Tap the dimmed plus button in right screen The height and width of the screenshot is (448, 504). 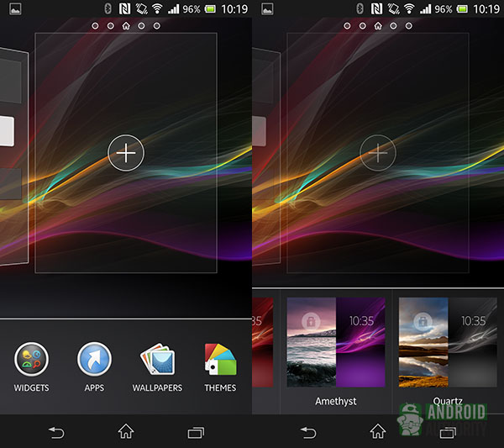tap(378, 153)
